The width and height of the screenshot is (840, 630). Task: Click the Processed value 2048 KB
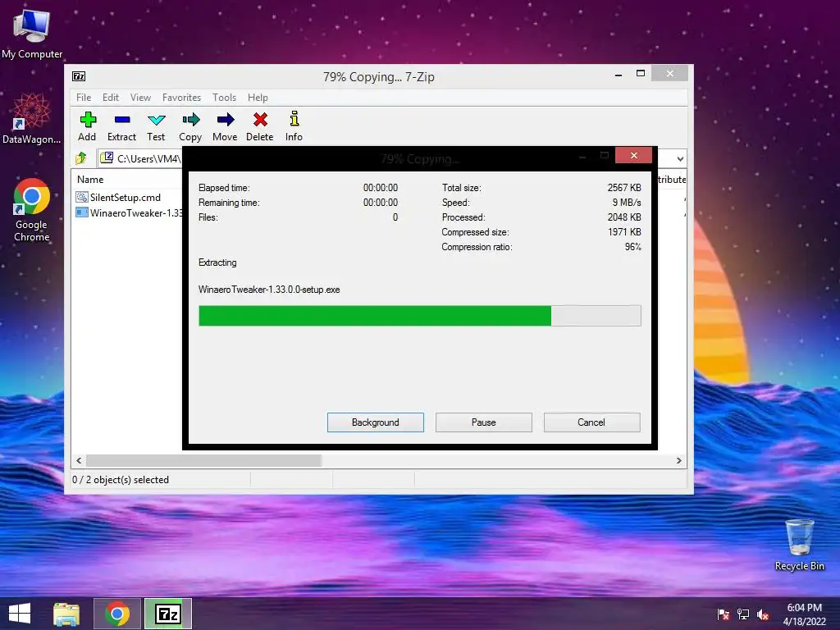pyautogui.click(x=624, y=217)
